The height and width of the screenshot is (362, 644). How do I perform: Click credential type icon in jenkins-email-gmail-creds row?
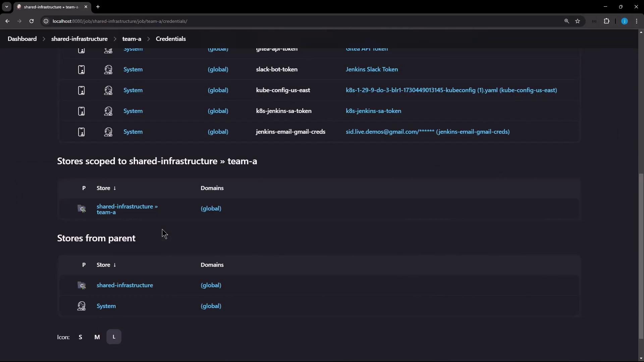pos(82,132)
